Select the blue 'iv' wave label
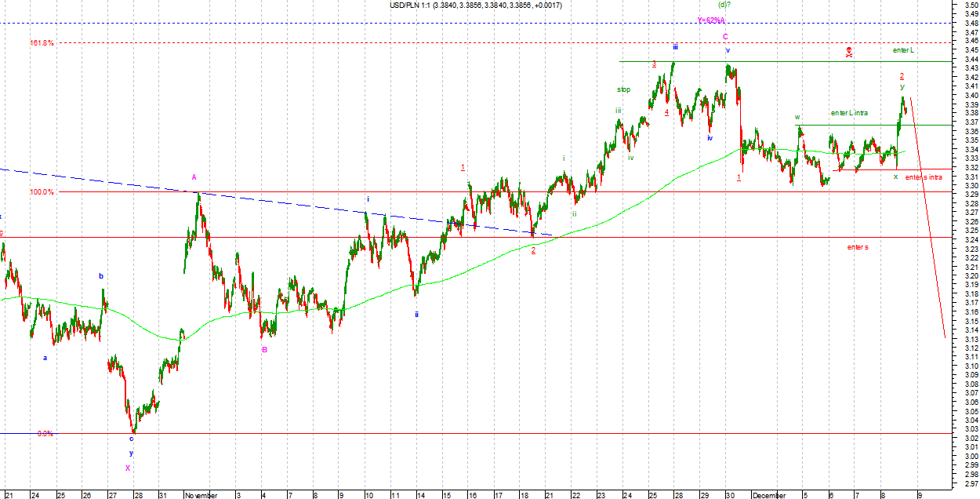 (x=710, y=138)
